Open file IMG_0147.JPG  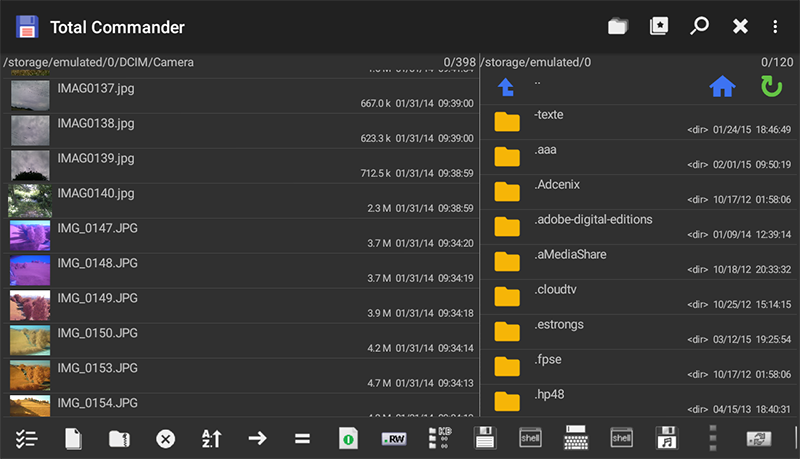tap(241, 236)
